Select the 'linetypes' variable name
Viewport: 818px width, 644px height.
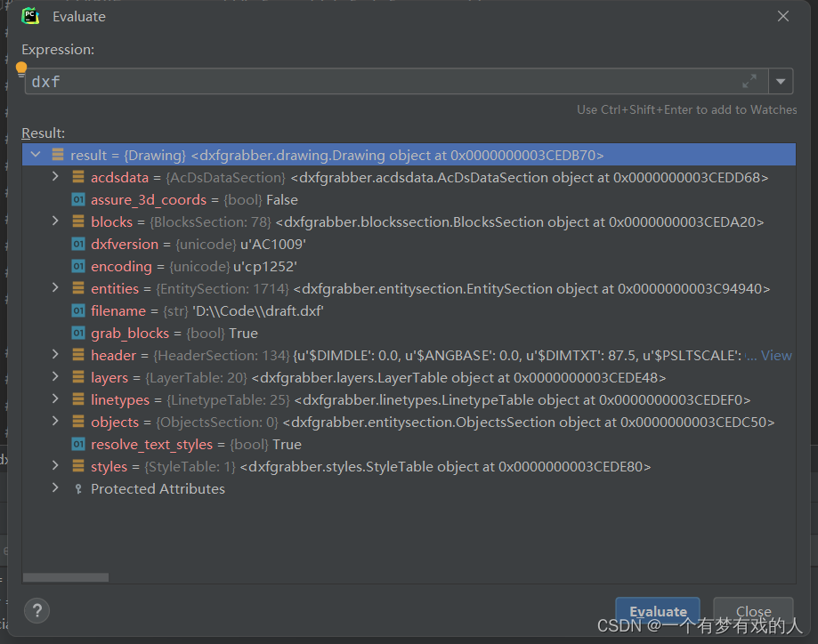pos(120,400)
